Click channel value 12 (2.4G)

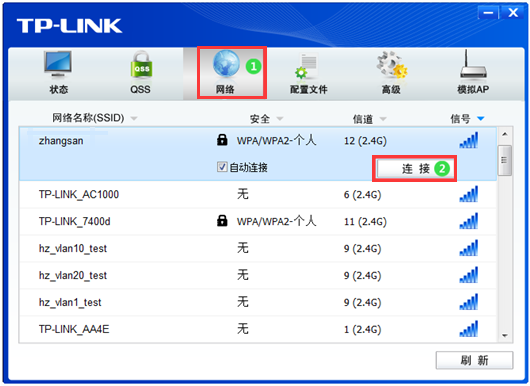click(365, 141)
